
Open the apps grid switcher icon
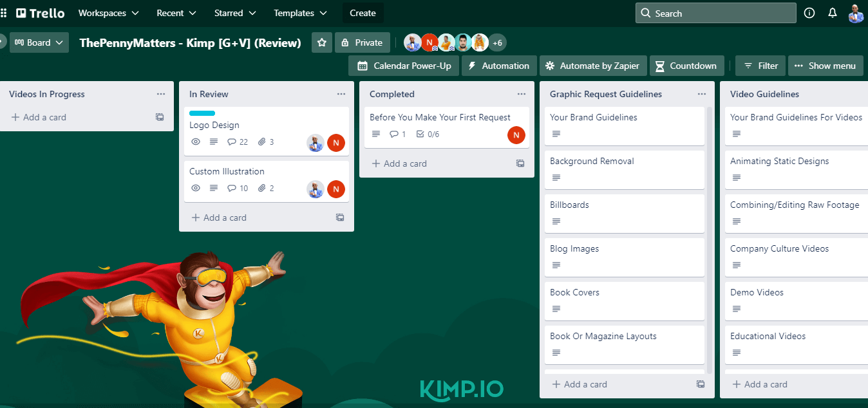point(4,13)
